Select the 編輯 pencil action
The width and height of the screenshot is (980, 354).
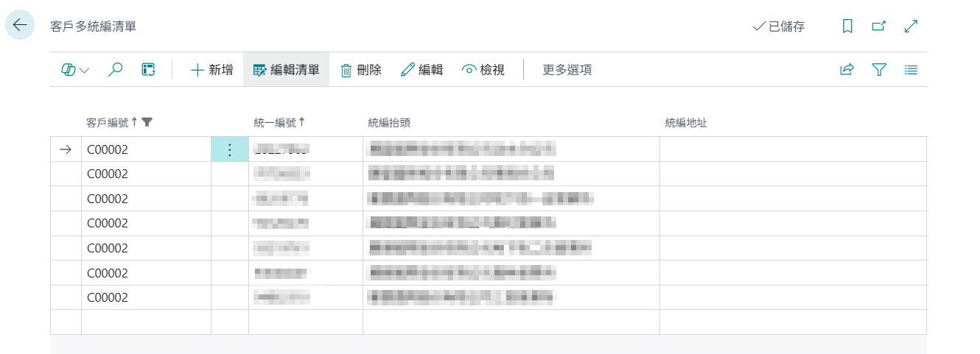pyautogui.click(x=422, y=70)
